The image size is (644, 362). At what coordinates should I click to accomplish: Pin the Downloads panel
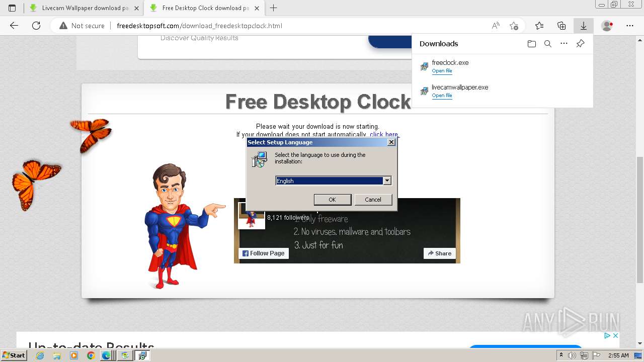click(580, 44)
